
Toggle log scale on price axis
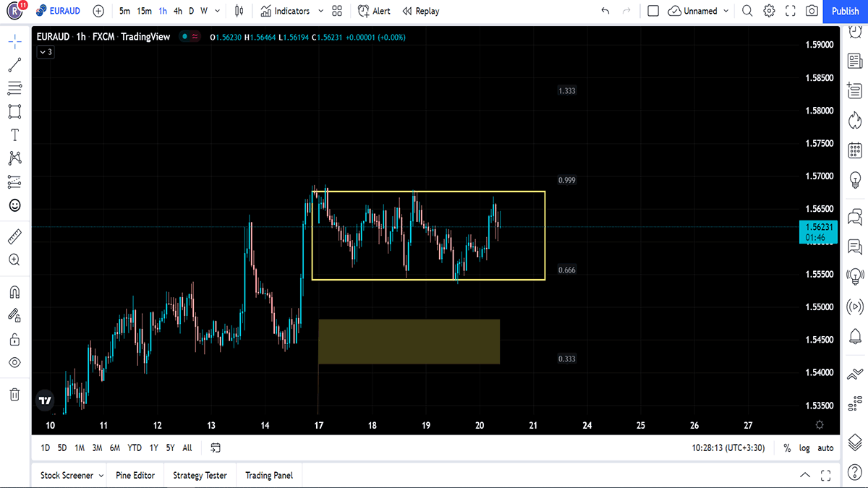click(804, 448)
